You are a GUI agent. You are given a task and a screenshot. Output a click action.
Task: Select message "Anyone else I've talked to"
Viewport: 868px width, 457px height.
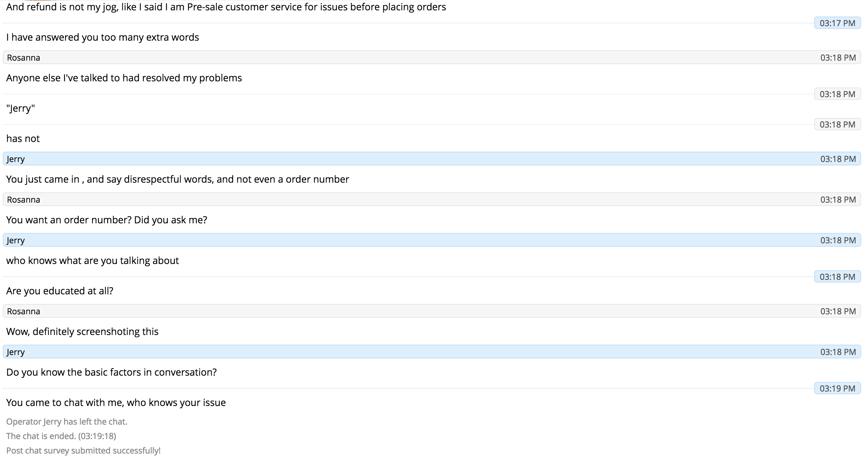pyautogui.click(x=124, y=78)
